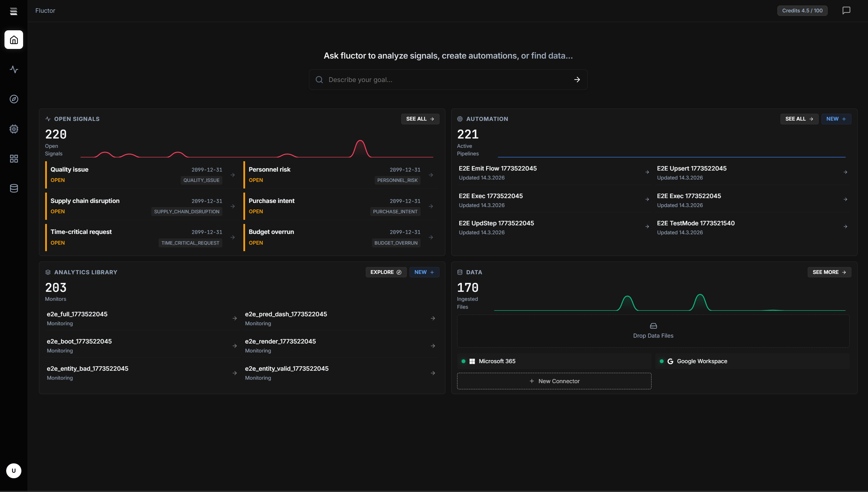The width and height of the screenshot is (868, 492).
Task: Click the arrow on the Personnel risk signal
Action: coord(431,175)
